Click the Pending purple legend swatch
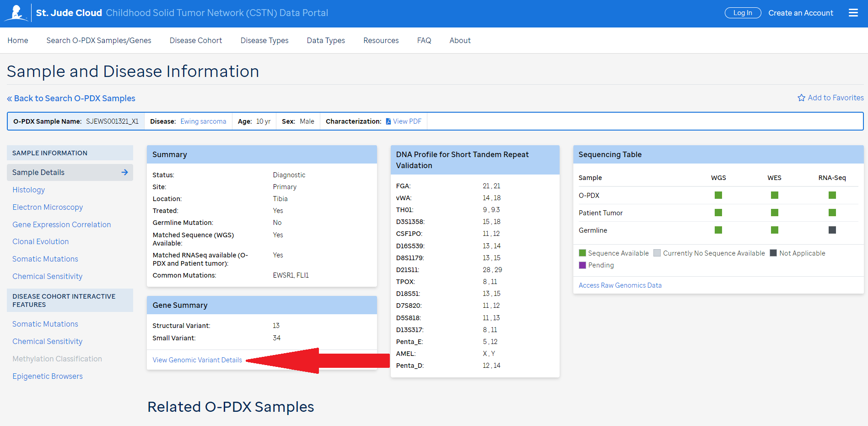Screen dimensions: 868x426 (582, 265)
